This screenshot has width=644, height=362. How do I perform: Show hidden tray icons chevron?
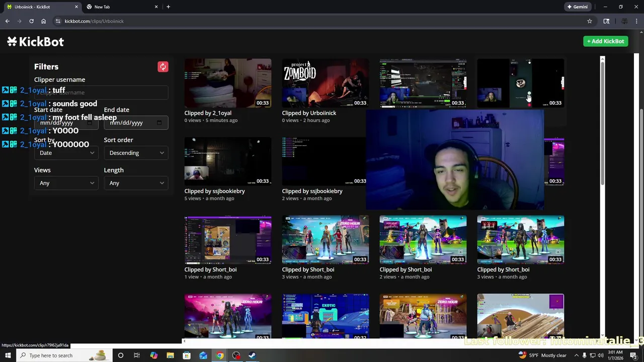pyautogui.click(x=577, y=355)
